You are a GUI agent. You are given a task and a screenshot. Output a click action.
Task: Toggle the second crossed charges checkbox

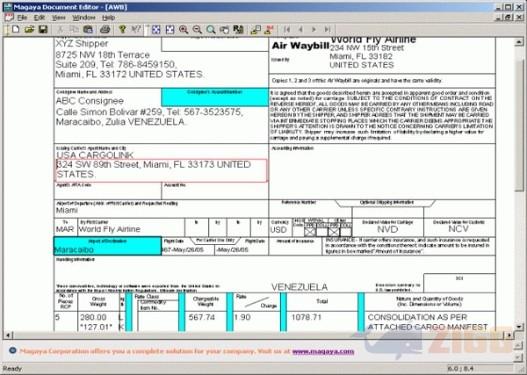point(334,232)
